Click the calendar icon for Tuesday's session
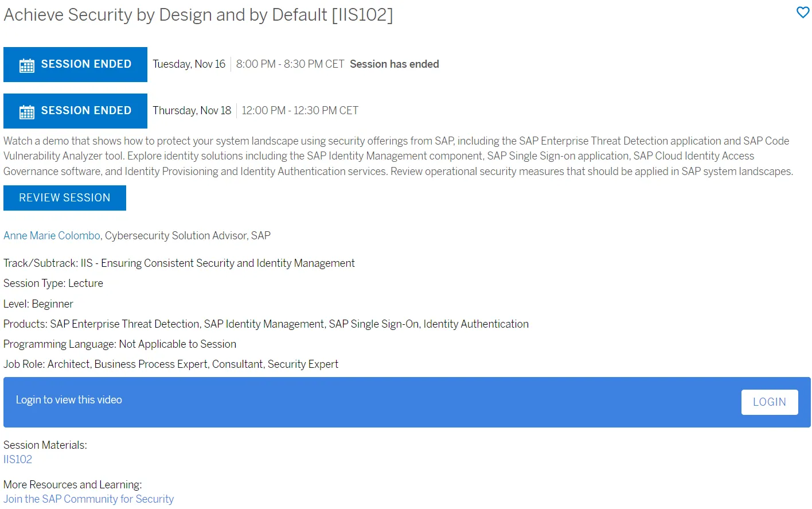The width and height of the screenshot is (812, 509). pyautogui.click(x=27, y=65)
